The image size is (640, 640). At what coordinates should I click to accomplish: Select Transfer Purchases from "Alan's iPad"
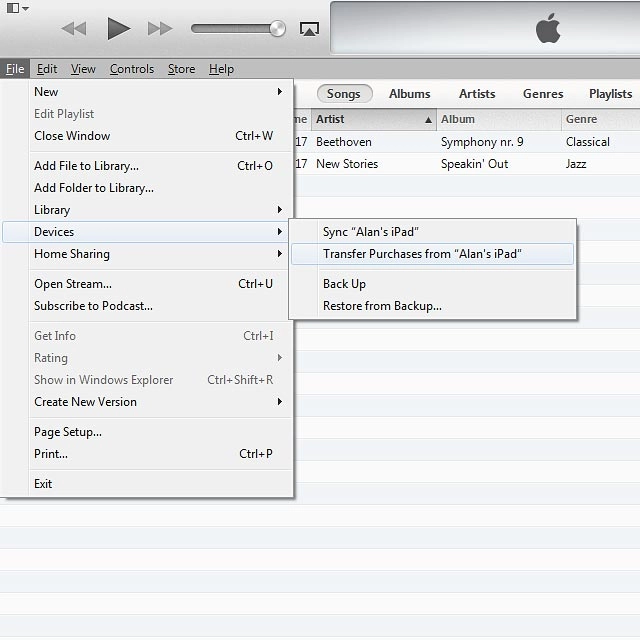(422, 254)
